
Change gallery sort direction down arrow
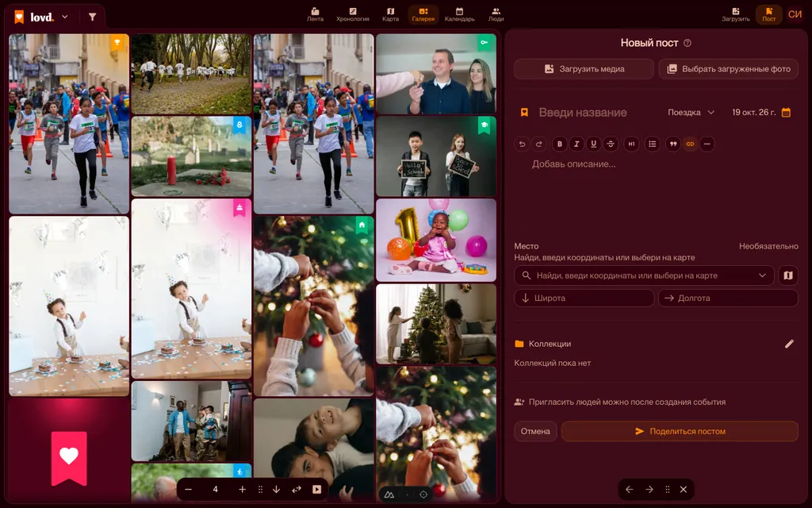click(x=277, y=489)
